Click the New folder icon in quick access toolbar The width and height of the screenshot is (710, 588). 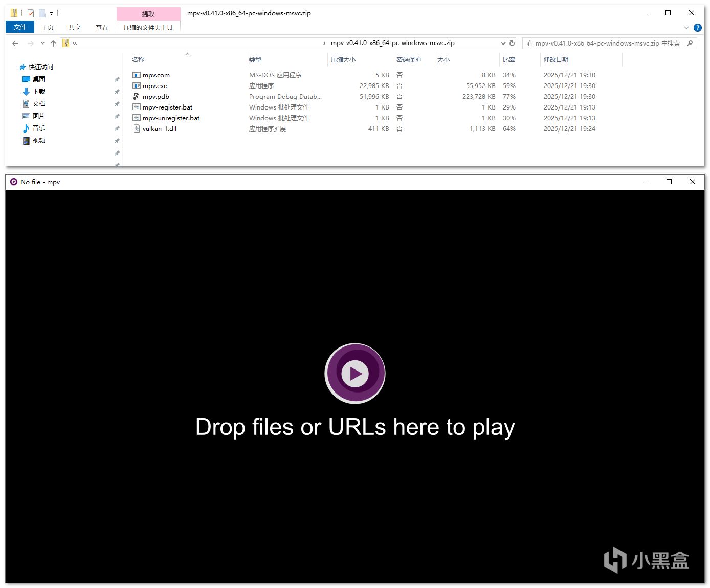42,13
